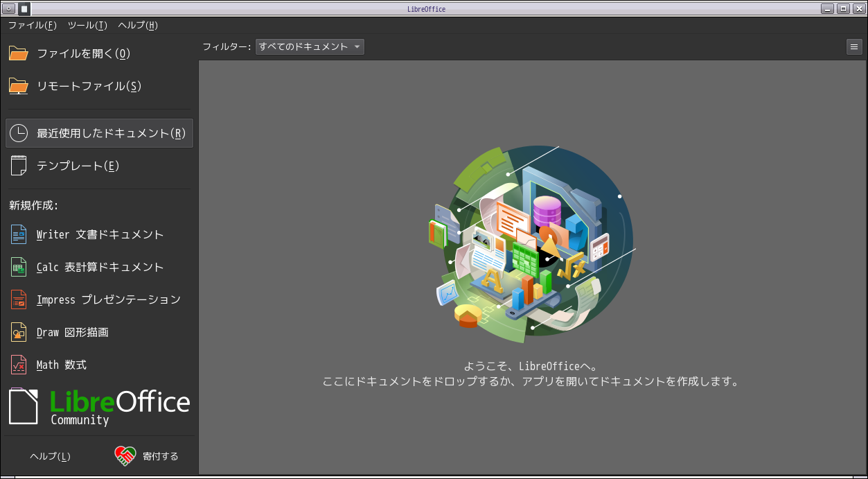Viewport: 868px width, 479px height.
Task: Minimize the LibreOffice window
Action: [x=828, y=9]
